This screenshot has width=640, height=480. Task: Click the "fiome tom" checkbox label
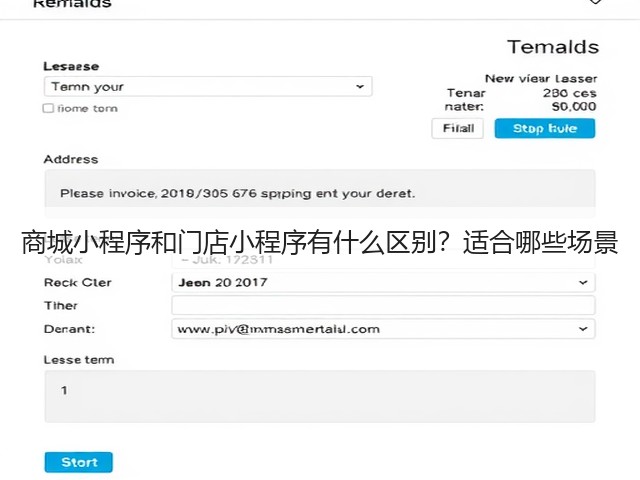pyautogui.click(x=87, y=109)
